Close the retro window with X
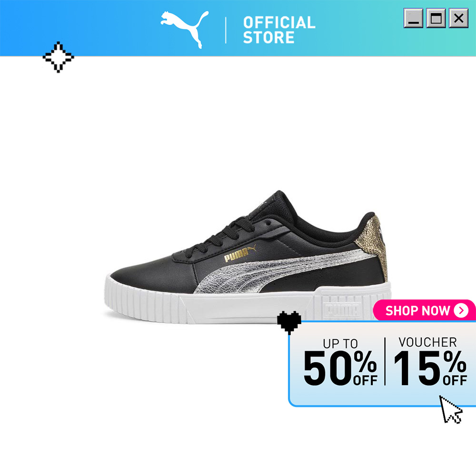 pyautogui.click(x=458, y=18)
